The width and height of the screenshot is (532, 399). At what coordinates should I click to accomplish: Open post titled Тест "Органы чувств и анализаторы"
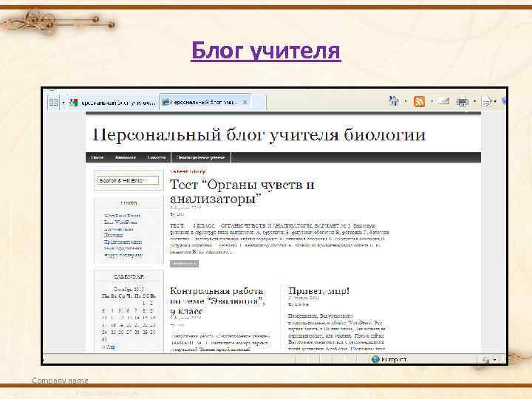coord(242,191)
